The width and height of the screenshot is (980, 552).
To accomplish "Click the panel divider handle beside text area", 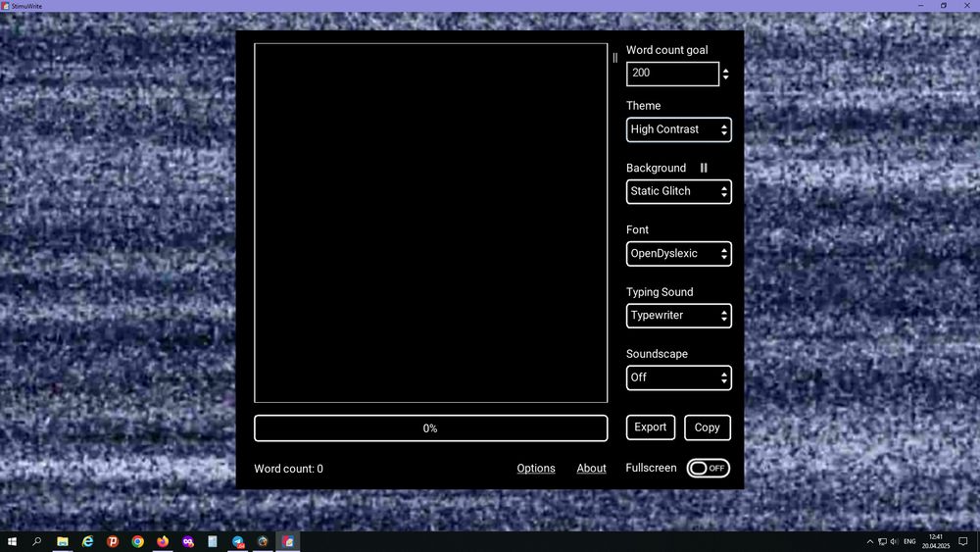I will (x=615, y=58).
